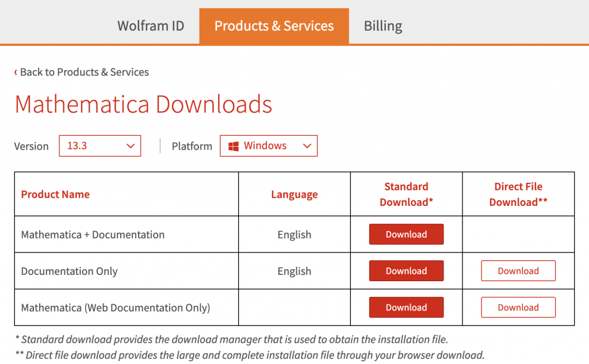Viewport: 589px width, 364px height.
Task: Click the Version dropdown chevron arrow
Action: point(131,145)
